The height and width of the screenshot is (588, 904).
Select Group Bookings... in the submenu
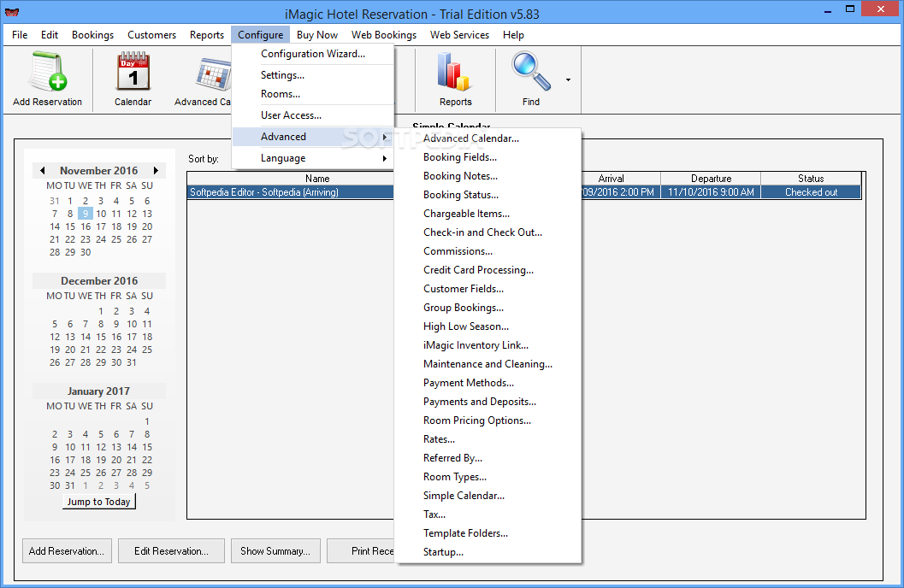click(x=487, y=308)
